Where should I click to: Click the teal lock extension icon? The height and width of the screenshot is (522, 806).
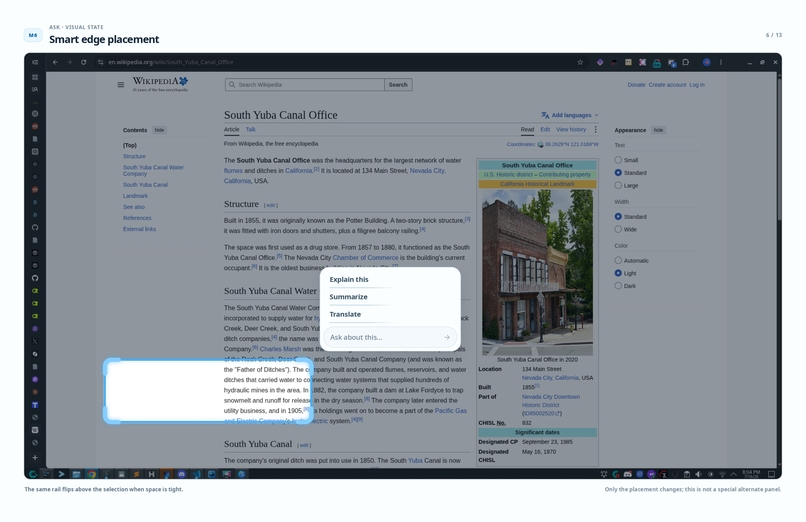(657, 63)
